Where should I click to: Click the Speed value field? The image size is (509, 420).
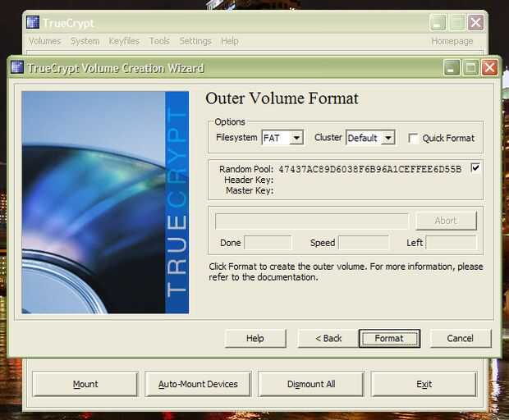363,243
